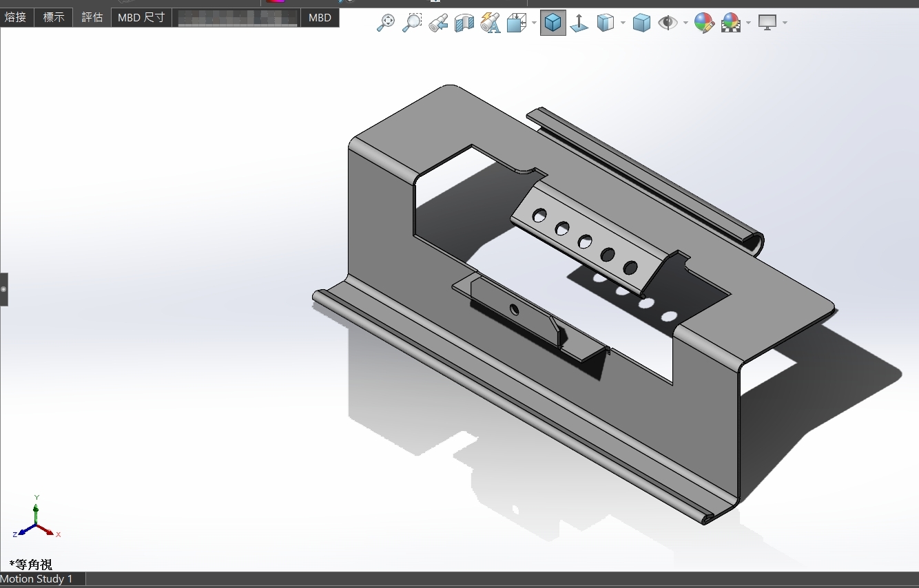Open Dynamic Annotation Views tool

click(x=490, y=23)
